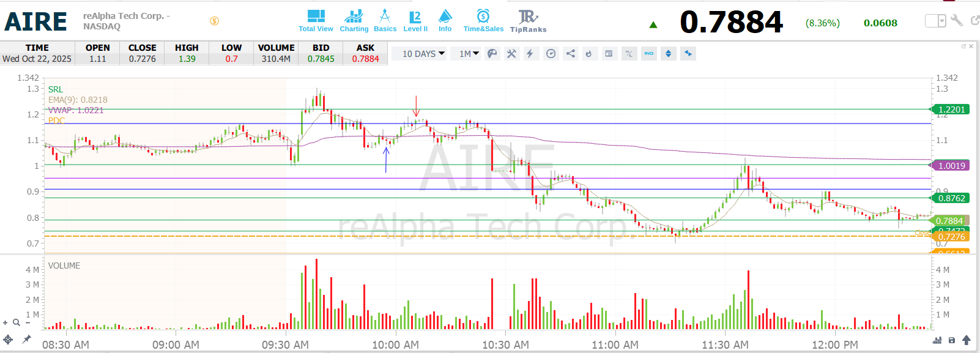Click the pushpin icon at the bottom left

26,339
